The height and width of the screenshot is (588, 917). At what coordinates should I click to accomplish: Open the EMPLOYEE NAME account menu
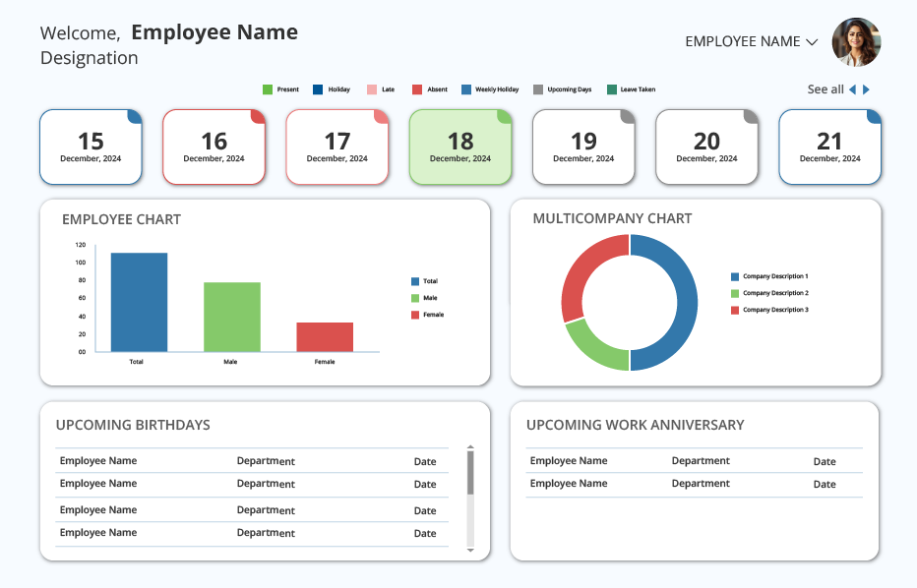point(752,41)
